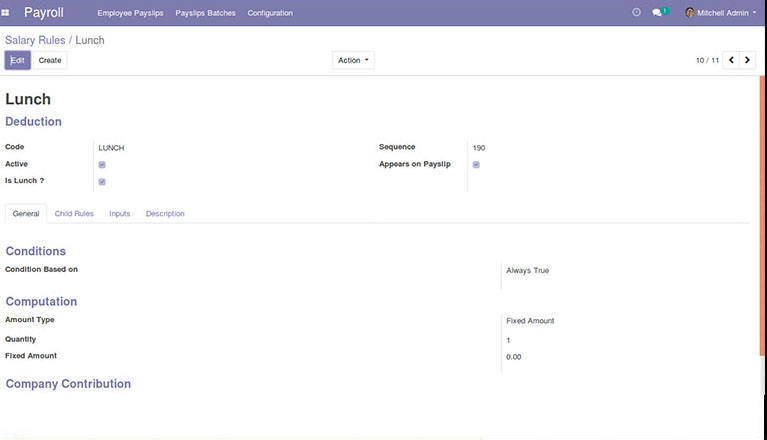Open Configuration menu

(270, 13)
